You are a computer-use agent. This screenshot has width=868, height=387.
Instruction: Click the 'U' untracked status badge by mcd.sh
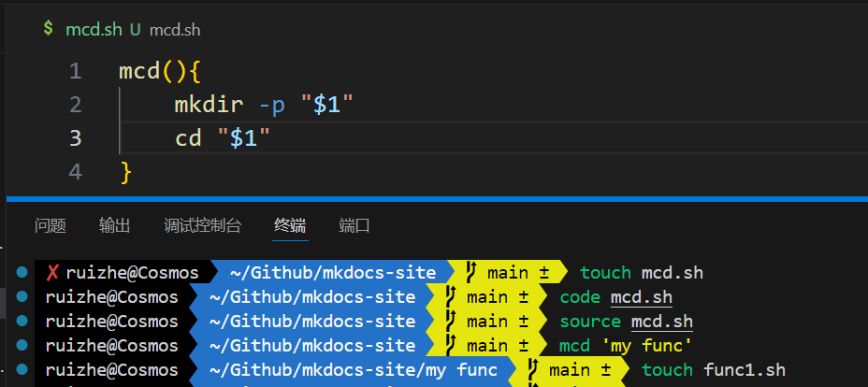(x=136, y=30)
